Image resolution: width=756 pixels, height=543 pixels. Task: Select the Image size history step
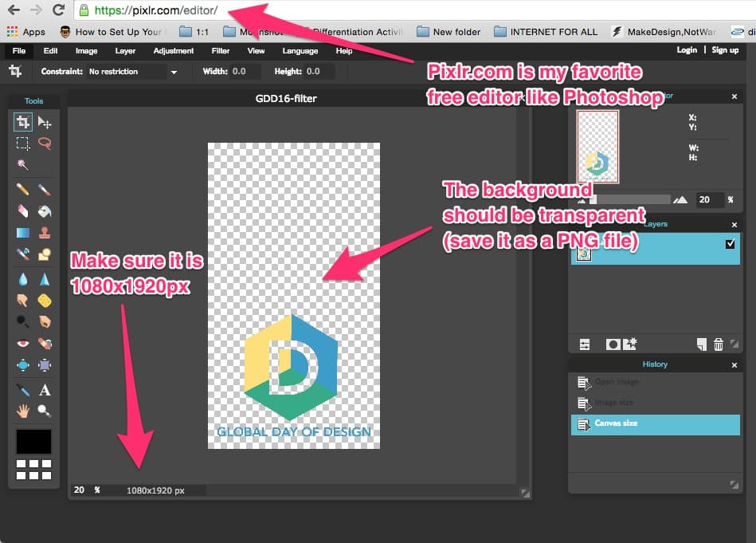(656, 403)
